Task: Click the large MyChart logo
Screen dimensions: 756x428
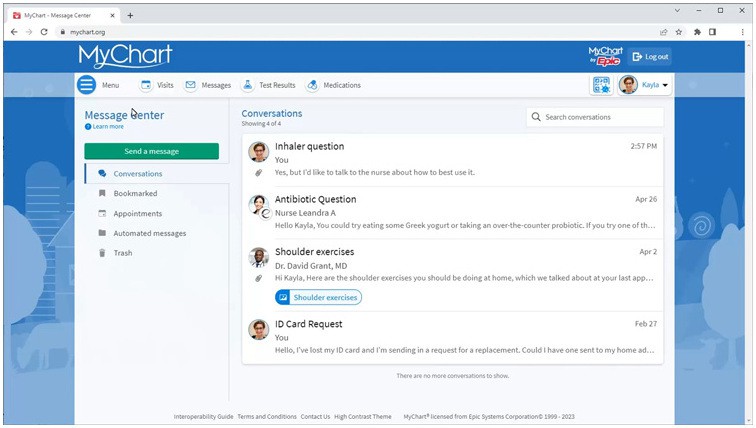Action: click(125, 56)
